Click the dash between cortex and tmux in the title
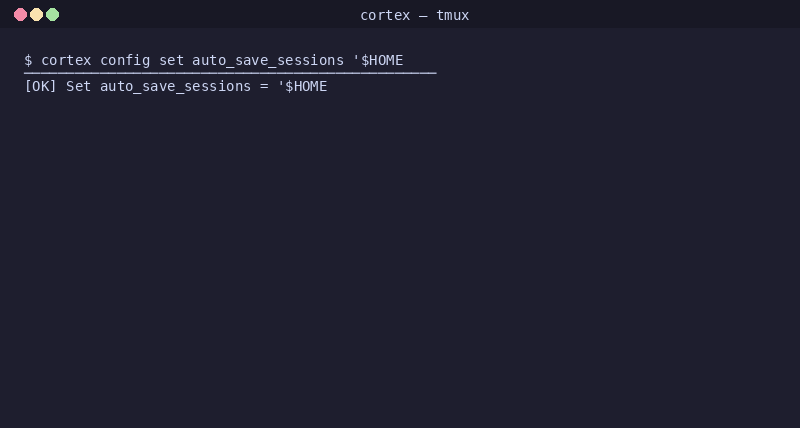Image resolution: width=800 pixels, height=428 pixels. point(423,16)
